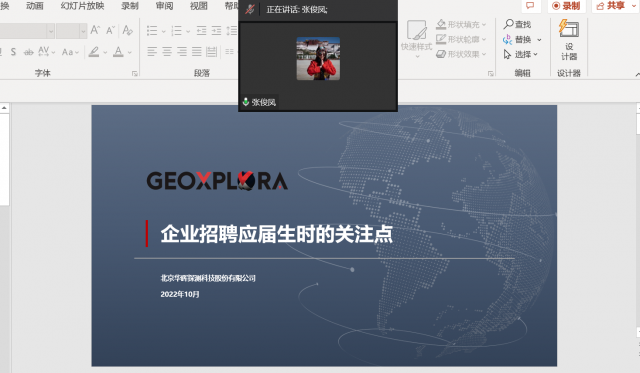Toggle text shadow S button
Image resolution: width=640 pixels, height=373 pixels.
pyautogui.click(x=13, y=52)
